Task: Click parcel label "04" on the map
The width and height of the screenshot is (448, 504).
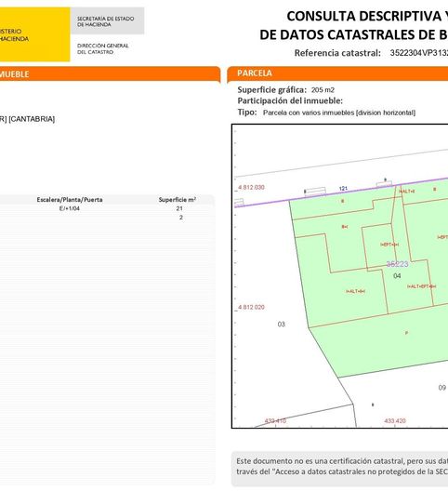Action: [x=397, y=276]
